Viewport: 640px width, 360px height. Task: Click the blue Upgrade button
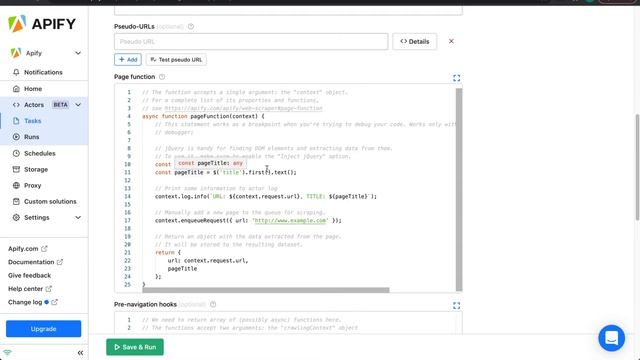[43, 329]
